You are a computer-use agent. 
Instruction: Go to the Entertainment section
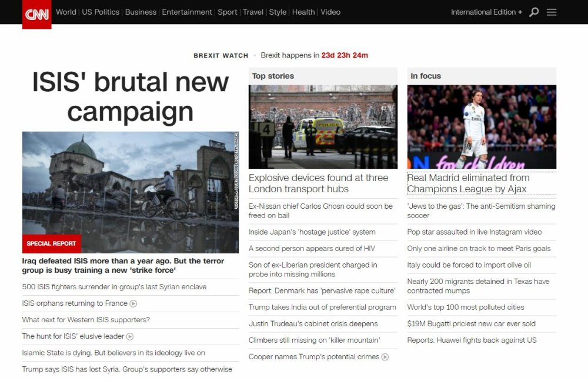coord(187,12)
